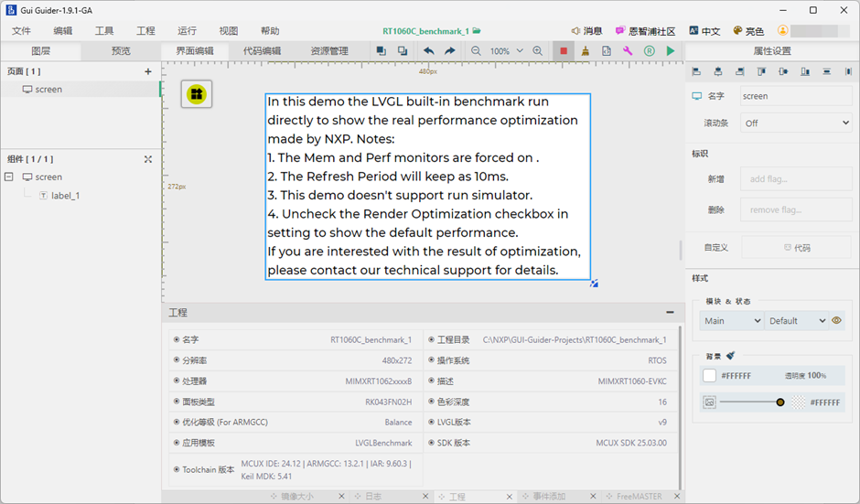This screenshot has height=504, width=860.
Task: Redo the edit with the redo arrow
Action: pyautogui.click(x=450, y=51)
